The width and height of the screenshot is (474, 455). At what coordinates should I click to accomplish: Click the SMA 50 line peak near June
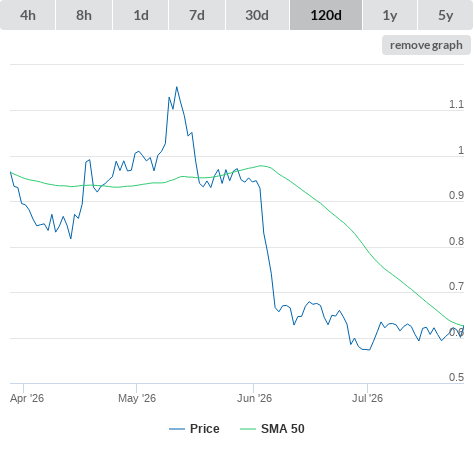coord(261,165)
